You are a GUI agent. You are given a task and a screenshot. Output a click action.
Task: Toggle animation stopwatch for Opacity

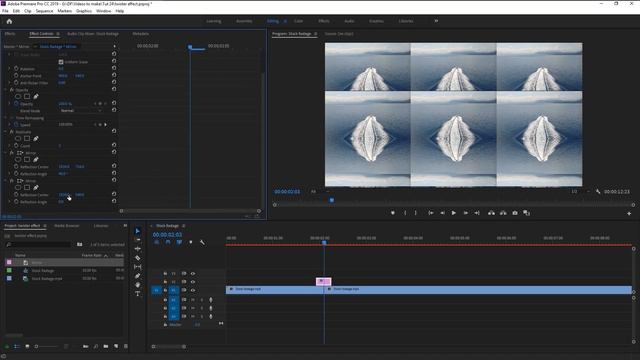(16, 104)
